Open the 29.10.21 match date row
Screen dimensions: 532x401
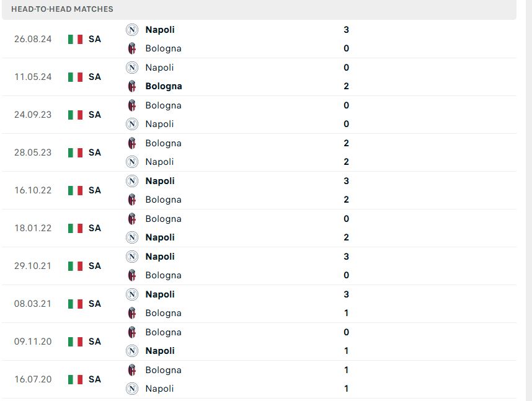point(259,266)
